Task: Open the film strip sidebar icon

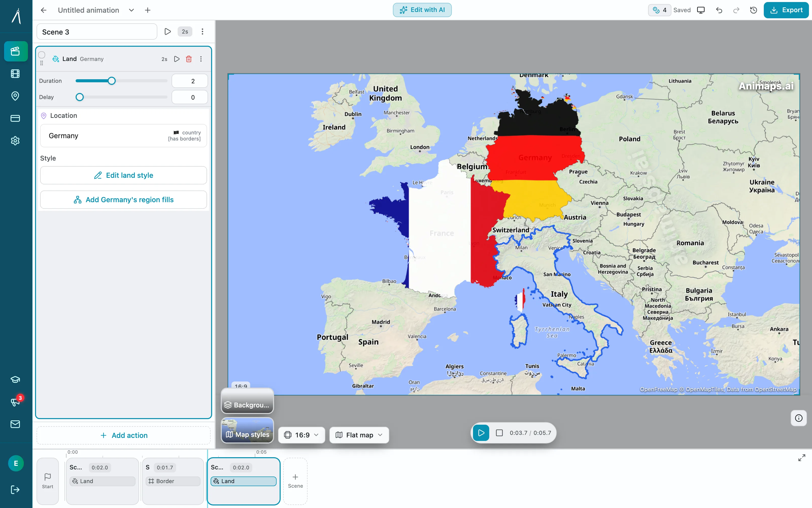Action: tap(15, 74)
